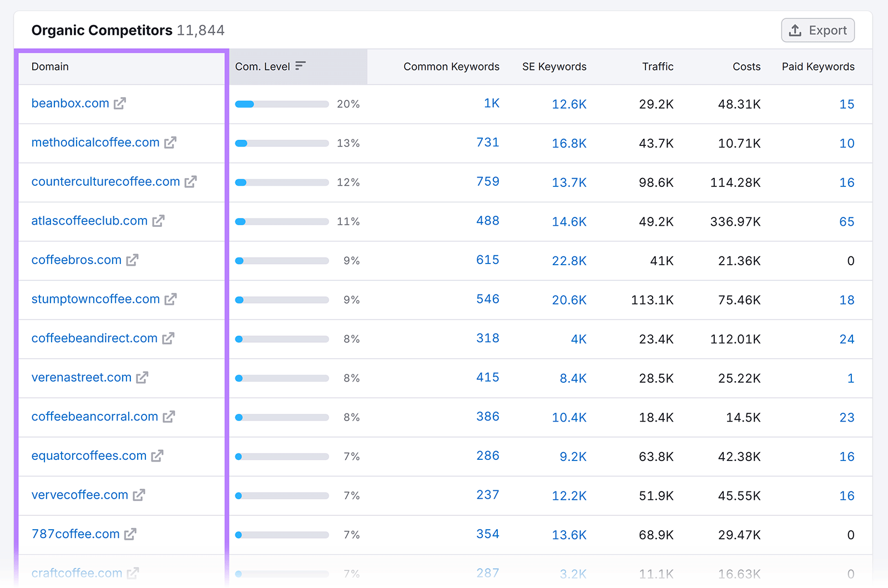Click the Export button
The image size is (888, 588).
[818, 31]
